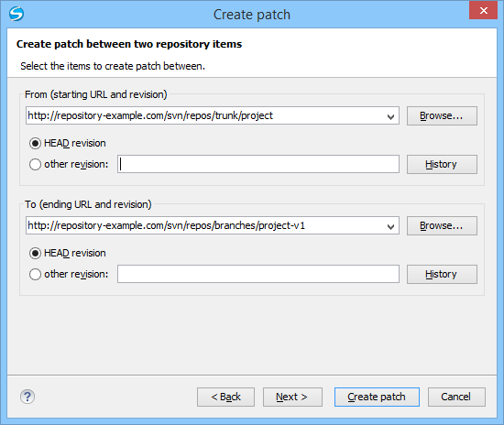Click the From other revision text field

(258, 164)
